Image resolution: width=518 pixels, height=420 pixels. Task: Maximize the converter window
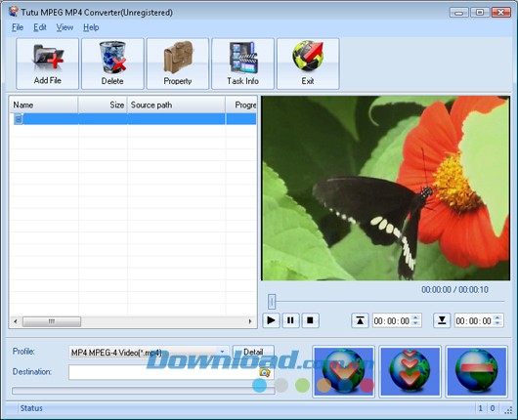[480, 13]
